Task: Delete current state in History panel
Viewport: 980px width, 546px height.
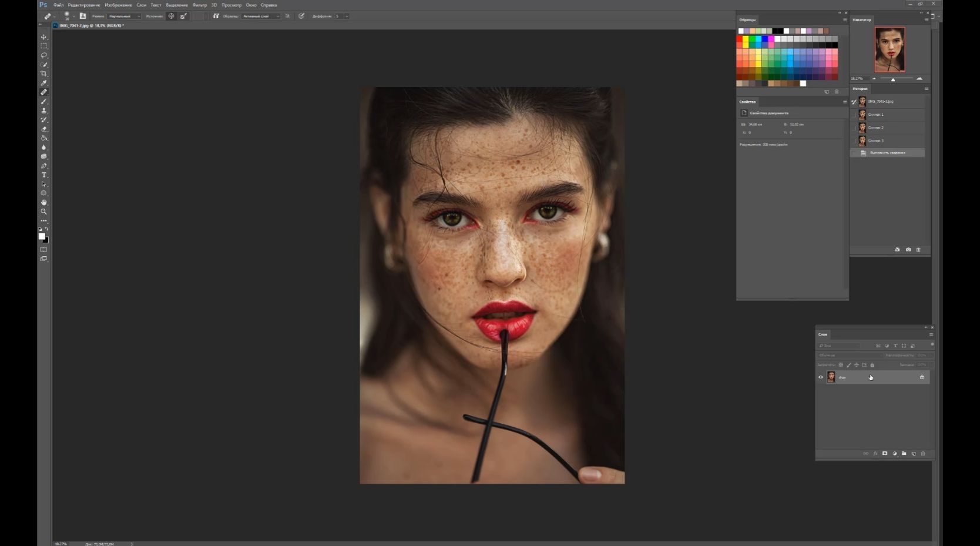Action: click(918, 250)
